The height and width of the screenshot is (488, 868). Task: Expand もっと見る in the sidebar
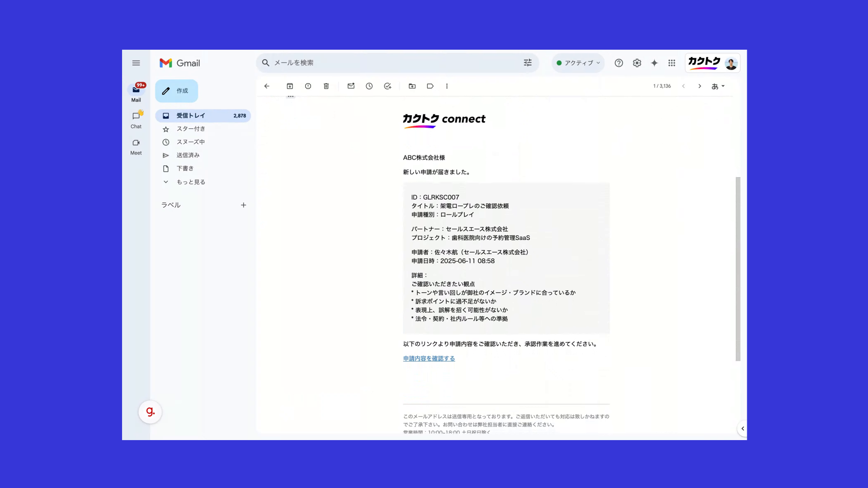pos(190,182)
